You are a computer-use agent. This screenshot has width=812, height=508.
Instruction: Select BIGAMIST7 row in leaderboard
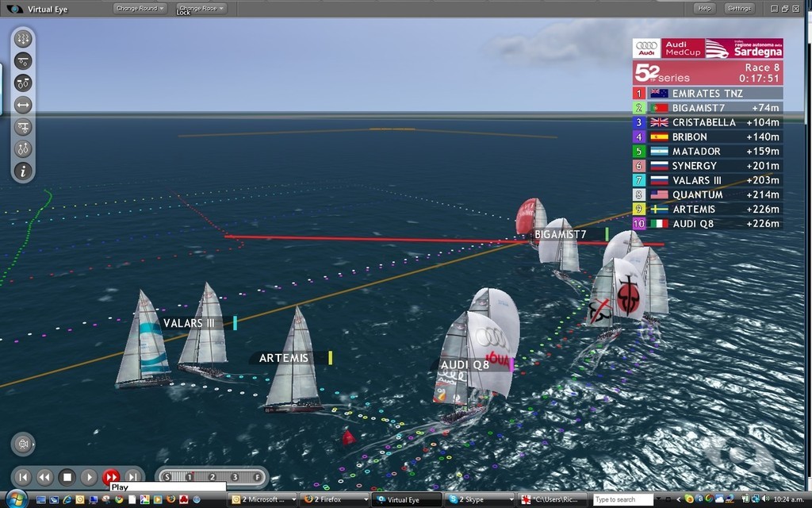click(x=707, y=108)
